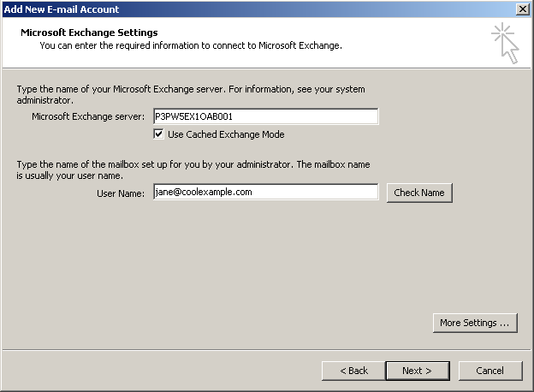Cancel the account setup
This screenshot has width=534, height=392.
(x=490, y=371)
